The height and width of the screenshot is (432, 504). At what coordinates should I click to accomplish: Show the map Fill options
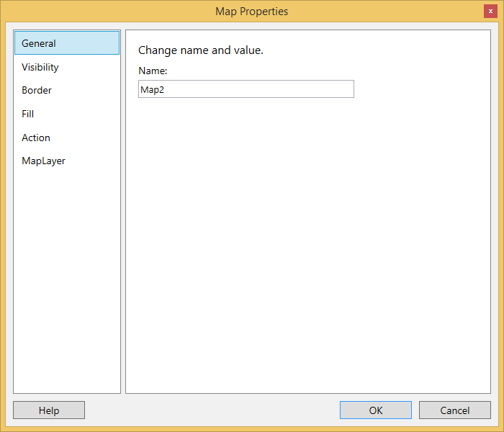[x=28, y=114]
